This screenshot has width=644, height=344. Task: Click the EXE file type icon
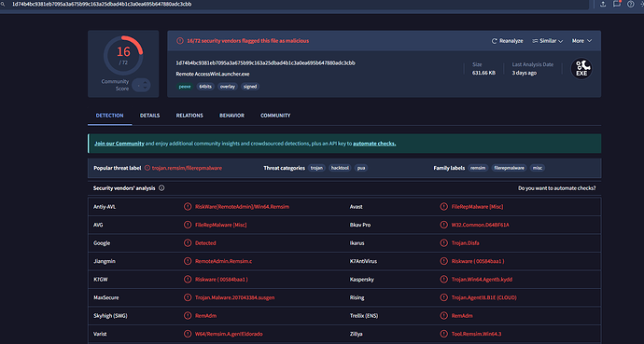coord(581,68)
